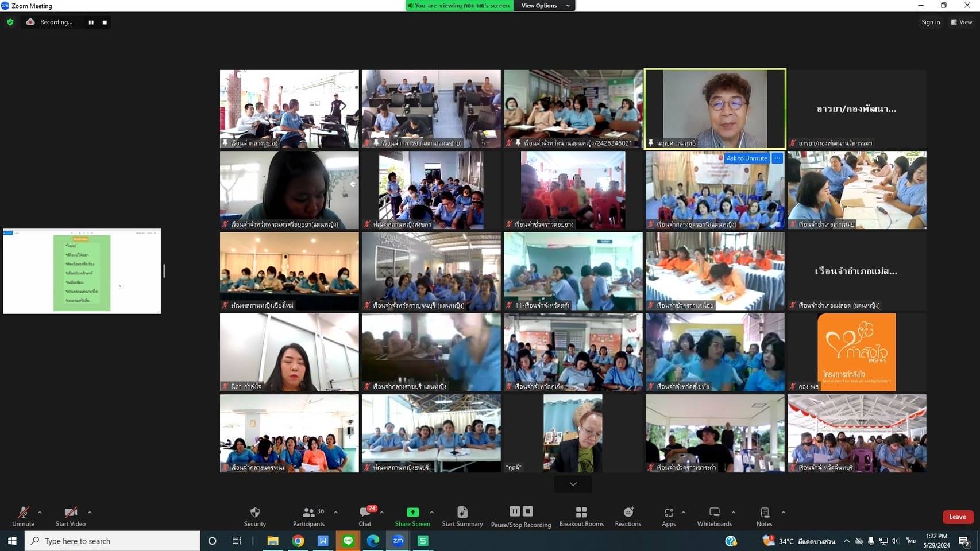
Task: Open the Reactions menu
Action: click(x=628, y=513)
